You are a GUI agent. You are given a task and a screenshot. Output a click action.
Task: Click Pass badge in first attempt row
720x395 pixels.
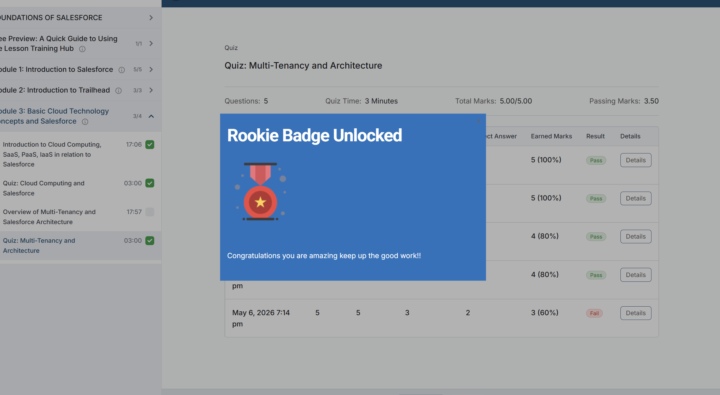(596, 160)
